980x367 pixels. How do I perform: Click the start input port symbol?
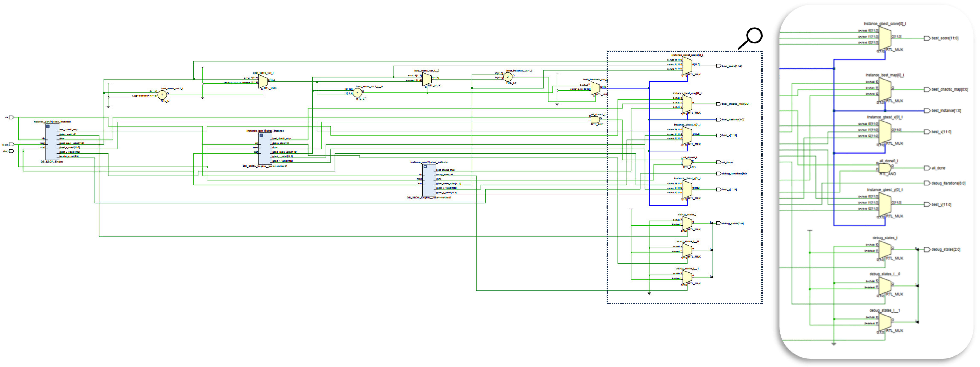coord(11,151)
